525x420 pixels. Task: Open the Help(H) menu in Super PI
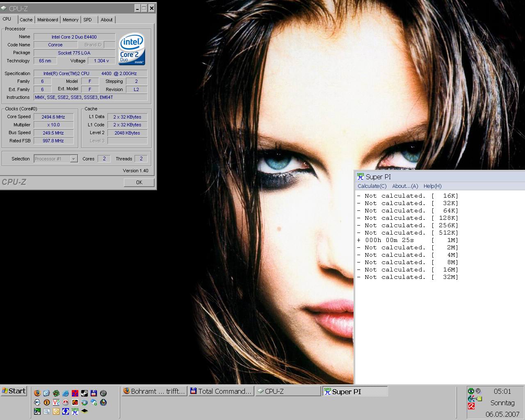(432, 186)
